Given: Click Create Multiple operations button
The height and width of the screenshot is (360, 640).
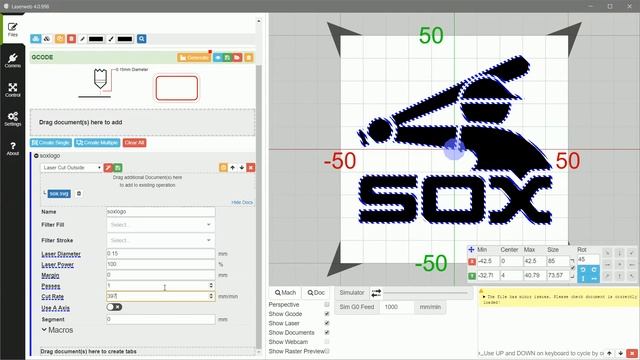Looking at the screenshot, I should (97, 143).
